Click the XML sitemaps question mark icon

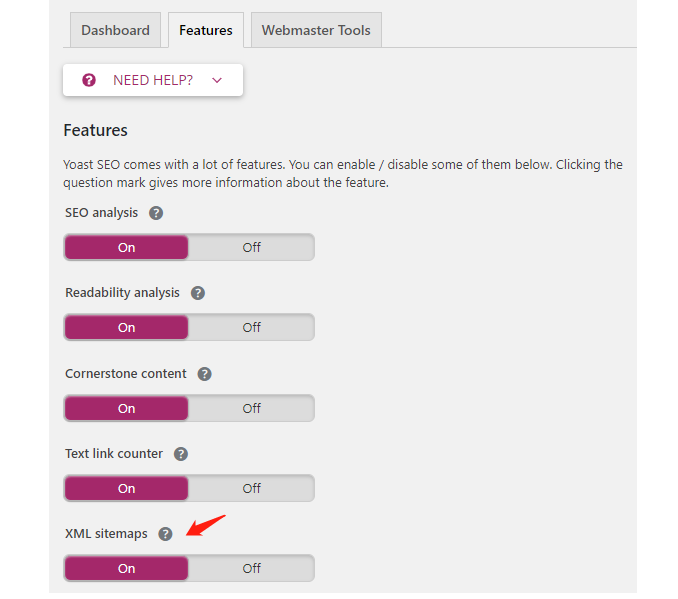coord(165,534)
